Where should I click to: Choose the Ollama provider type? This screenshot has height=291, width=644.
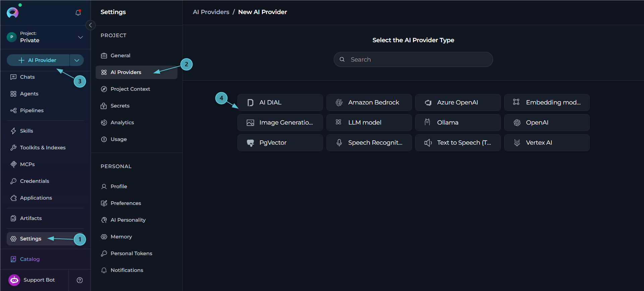tap(458, 123)
